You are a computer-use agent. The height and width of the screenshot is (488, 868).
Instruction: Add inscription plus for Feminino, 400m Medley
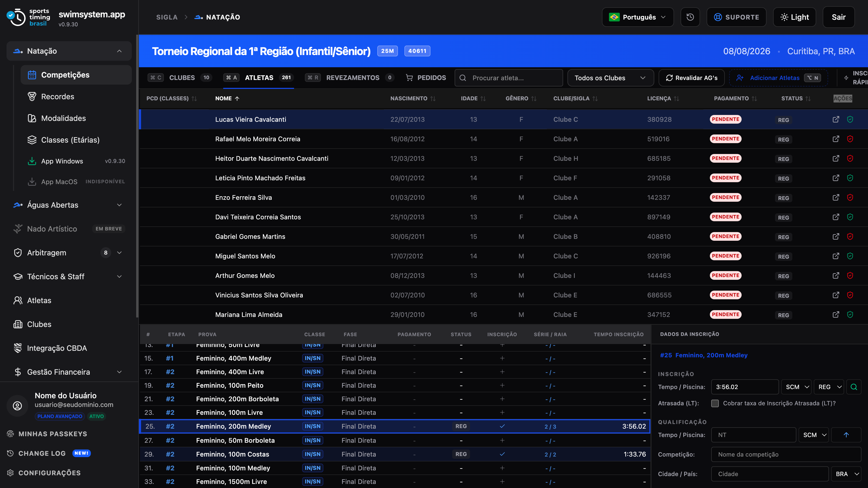click(x=502, y=358)
